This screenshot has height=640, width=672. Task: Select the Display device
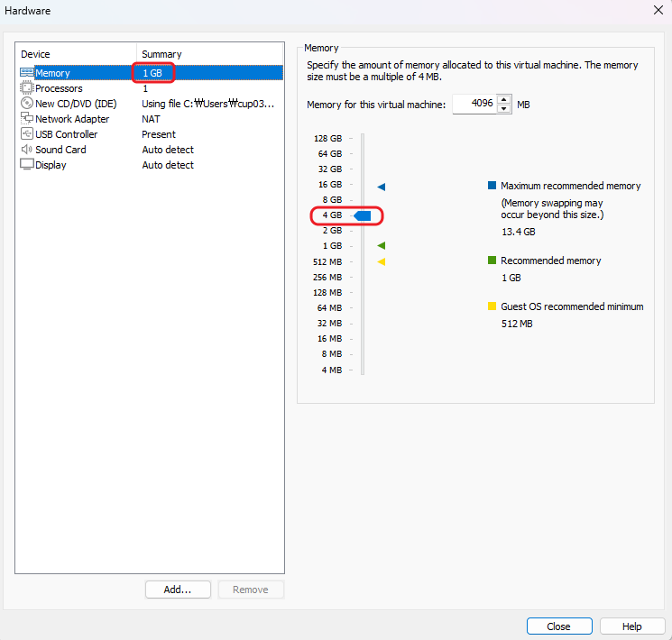[149, 165]
